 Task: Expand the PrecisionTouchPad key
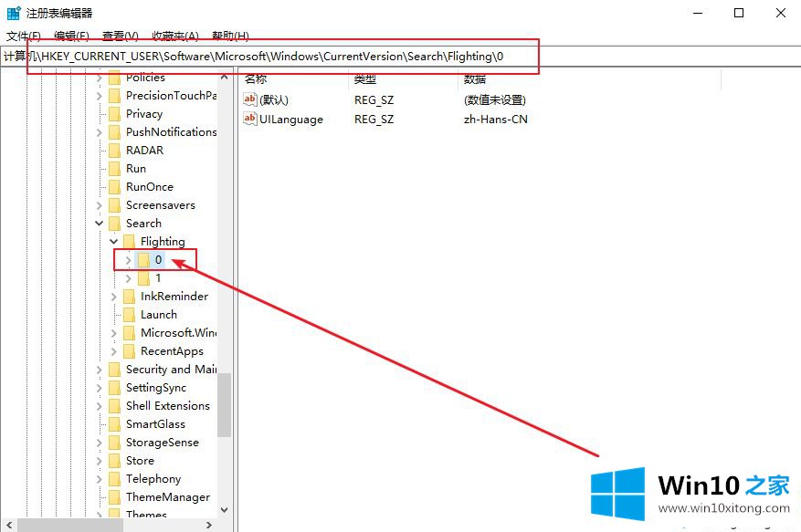pyautogui.click(x=100, y=96)
